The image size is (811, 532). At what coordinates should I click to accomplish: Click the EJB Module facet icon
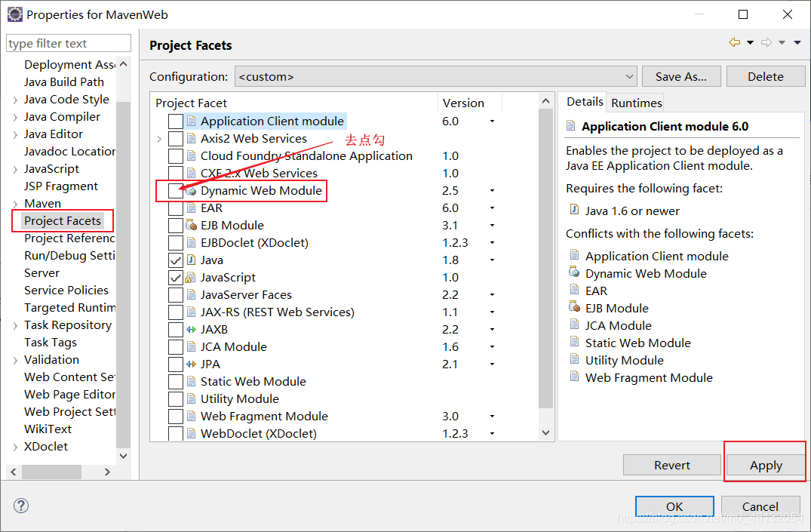192,226
